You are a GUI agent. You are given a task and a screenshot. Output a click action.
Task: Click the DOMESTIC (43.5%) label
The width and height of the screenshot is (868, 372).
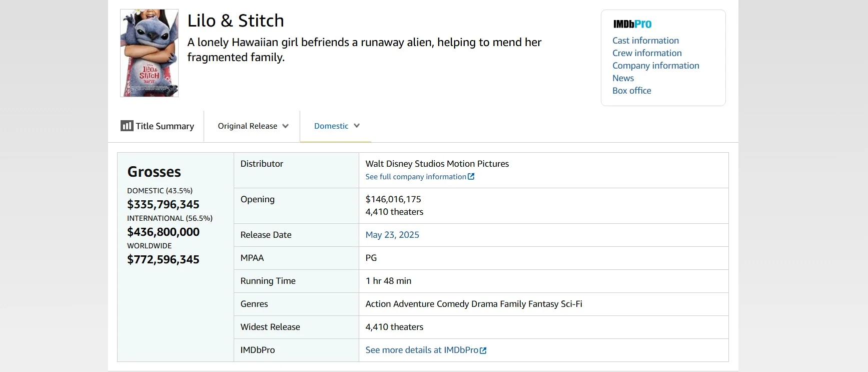[x=160, y=191]
